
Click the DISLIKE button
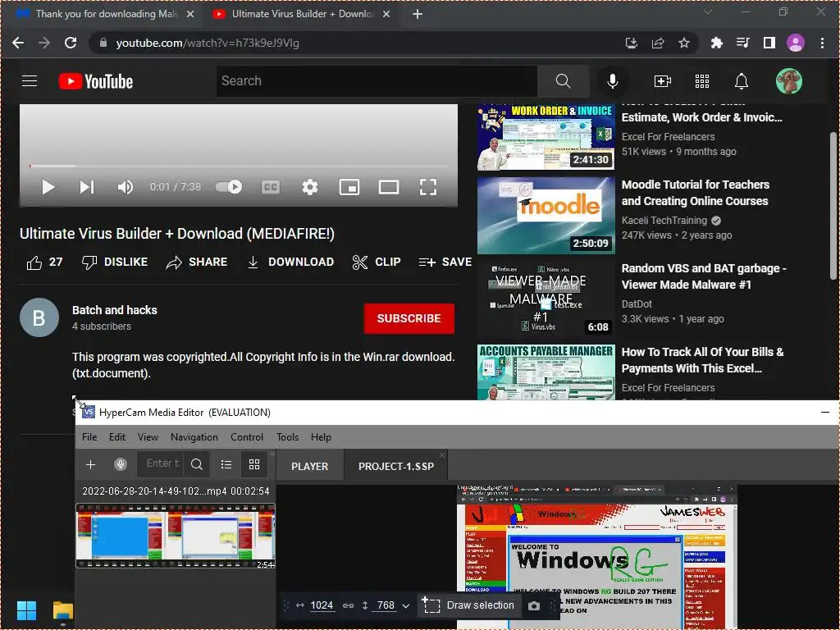click(115, 262)
